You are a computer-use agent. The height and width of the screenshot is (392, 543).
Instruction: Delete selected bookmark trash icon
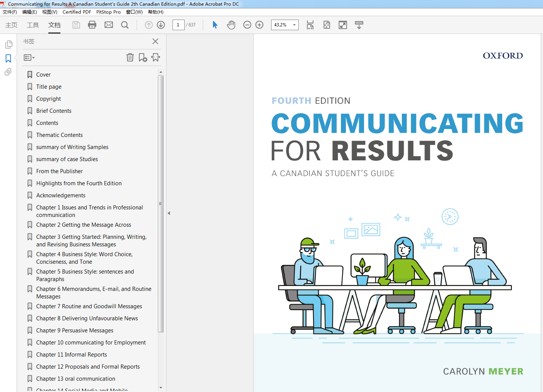point(130,57)
